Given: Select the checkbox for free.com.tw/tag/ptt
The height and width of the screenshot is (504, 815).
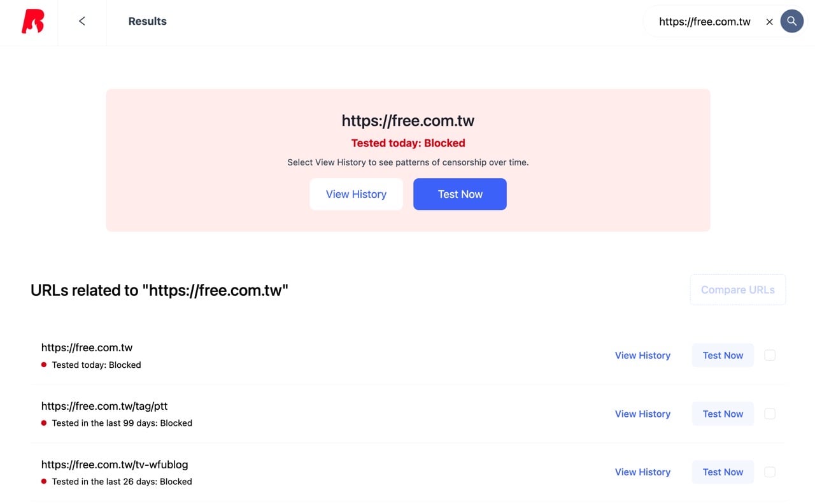Looking at the screenshot, I should pyautogui.click(x=770, y=414).
